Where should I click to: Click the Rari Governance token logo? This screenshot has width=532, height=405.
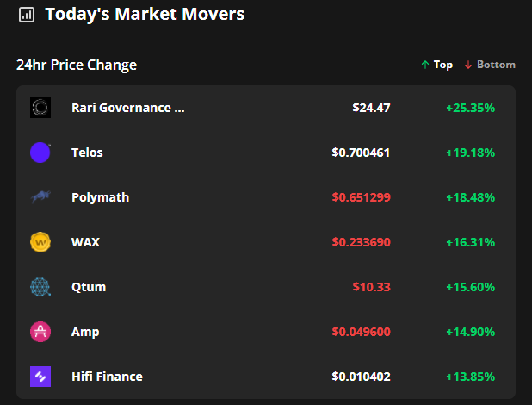40,108
